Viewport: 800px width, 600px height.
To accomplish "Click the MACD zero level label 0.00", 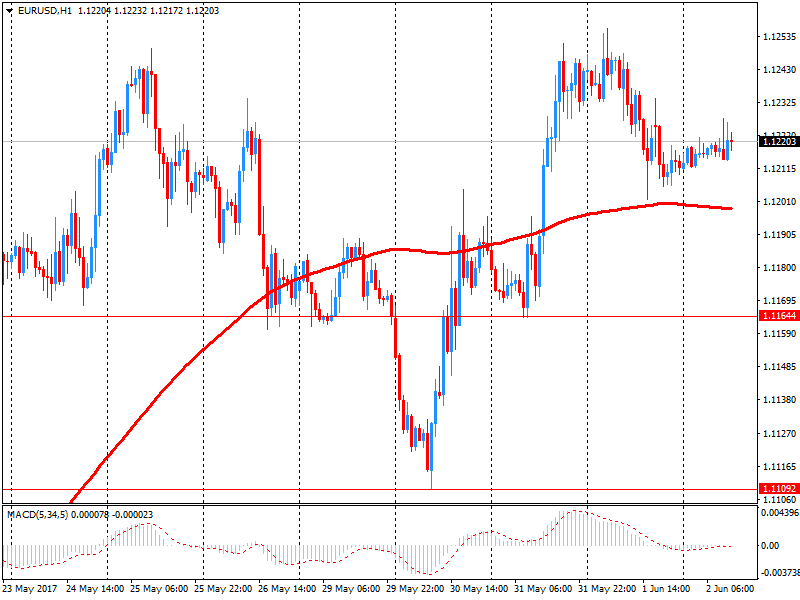I will tap(770, 546).
